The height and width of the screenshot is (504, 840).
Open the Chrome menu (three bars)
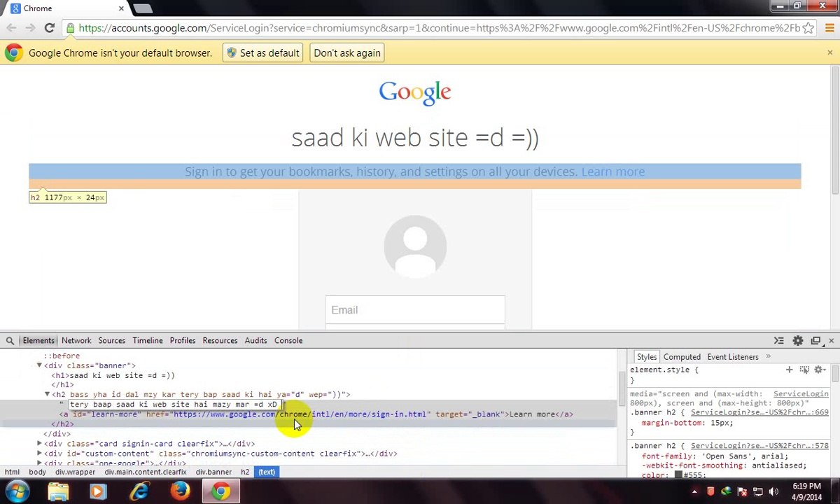829,28
